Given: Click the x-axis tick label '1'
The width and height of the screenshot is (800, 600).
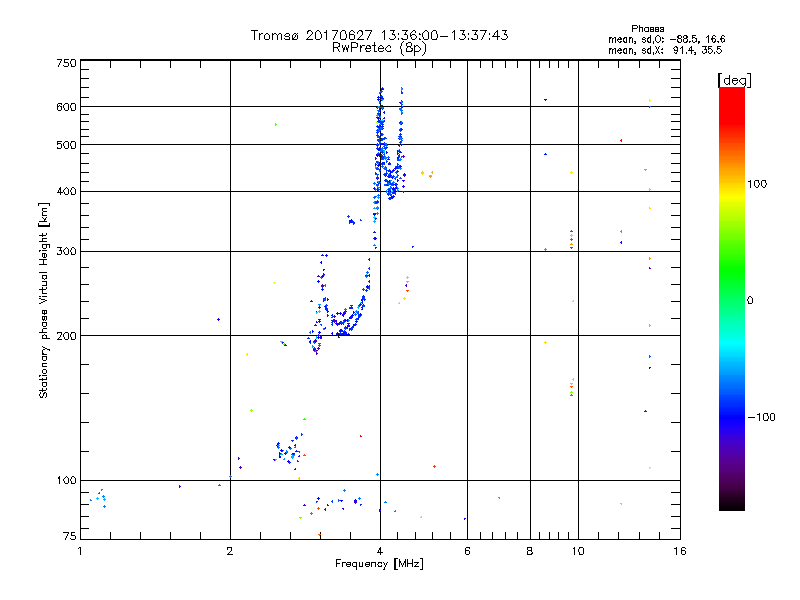Looking at the screenshot, I should tap(80, 551).
